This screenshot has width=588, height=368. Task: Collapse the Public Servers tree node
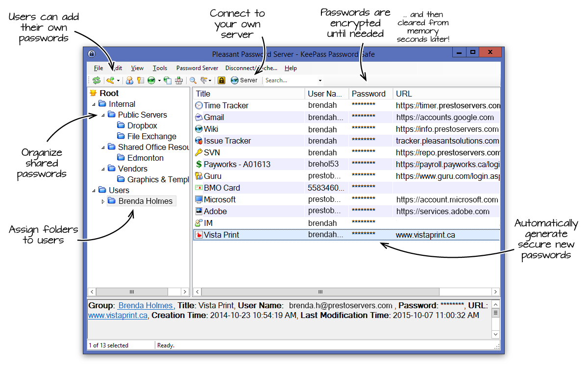point(102,115)
